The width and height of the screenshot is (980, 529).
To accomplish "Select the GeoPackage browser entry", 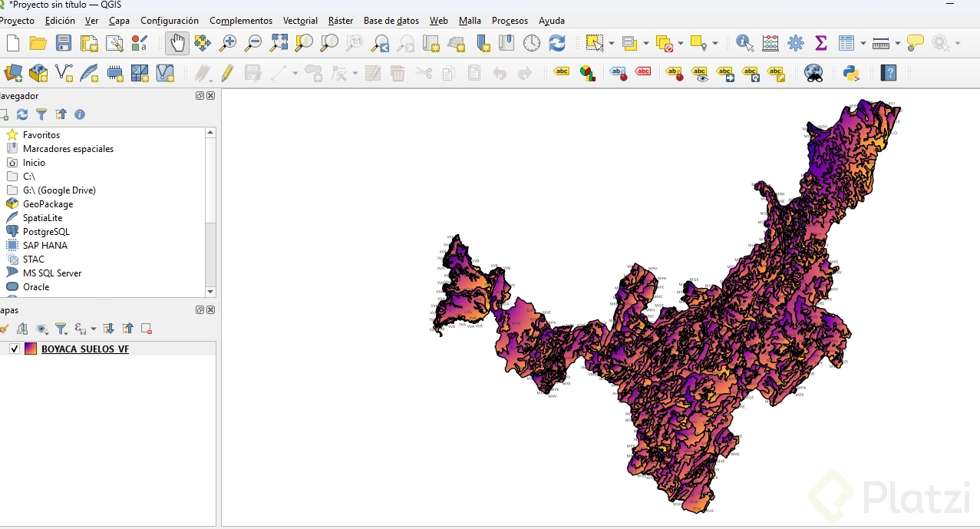I will click(x=48, y=204).
